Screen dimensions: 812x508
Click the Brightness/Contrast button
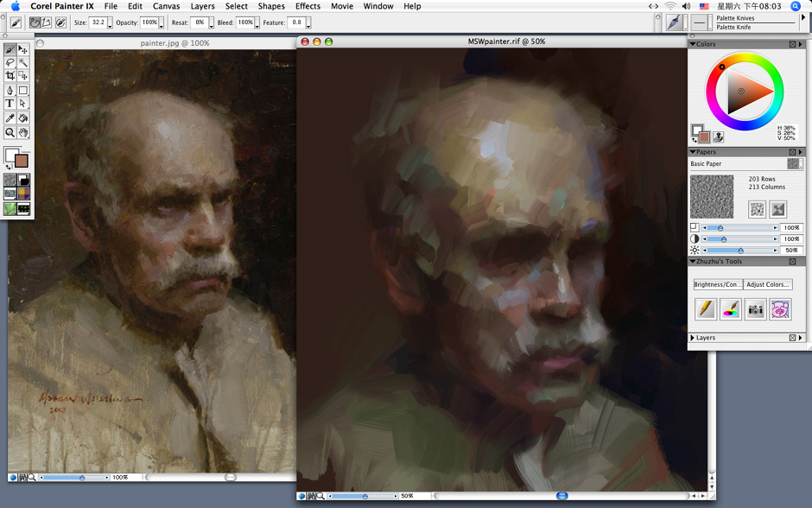718,284
